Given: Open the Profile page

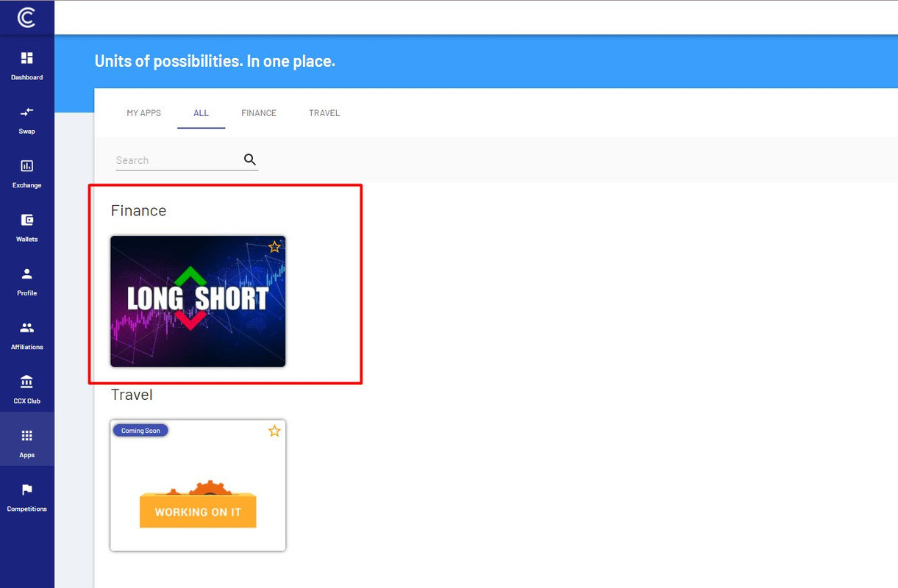Looking at the screenshot, I should click(x=26, y=282).
